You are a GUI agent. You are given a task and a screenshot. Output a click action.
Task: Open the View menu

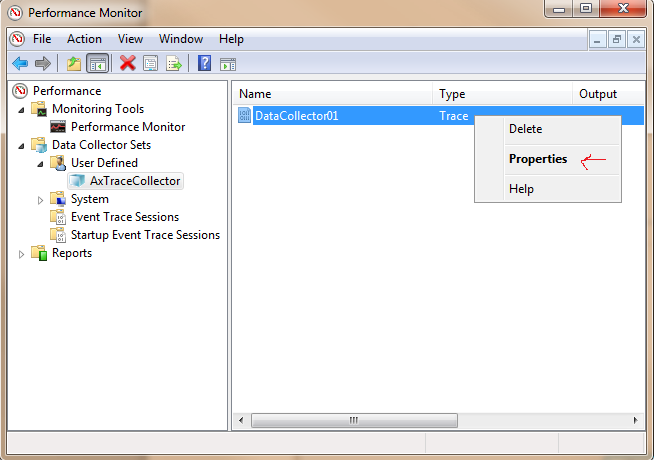130,39
